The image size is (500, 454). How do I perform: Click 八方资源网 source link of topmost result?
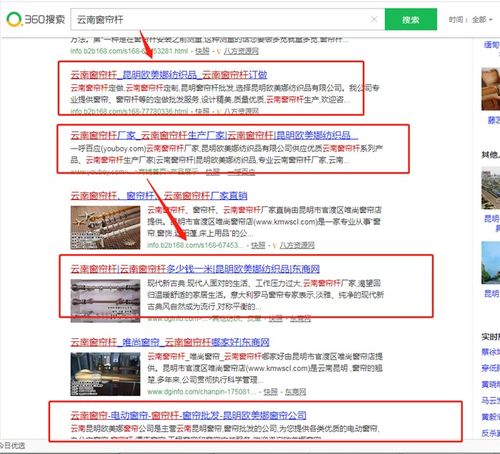pyautogui.click(x=241, y=51)
